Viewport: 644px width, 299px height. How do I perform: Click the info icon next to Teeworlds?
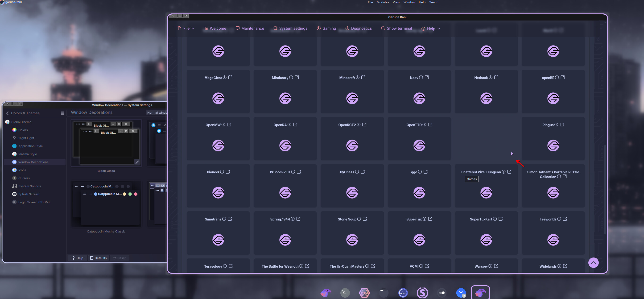pyautogui.click(x=559, y=219)
